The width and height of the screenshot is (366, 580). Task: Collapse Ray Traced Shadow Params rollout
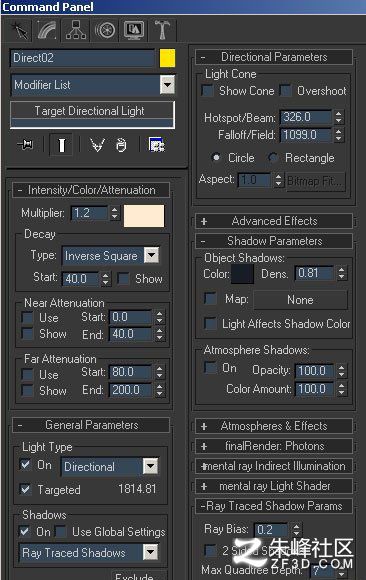point(274,506)
